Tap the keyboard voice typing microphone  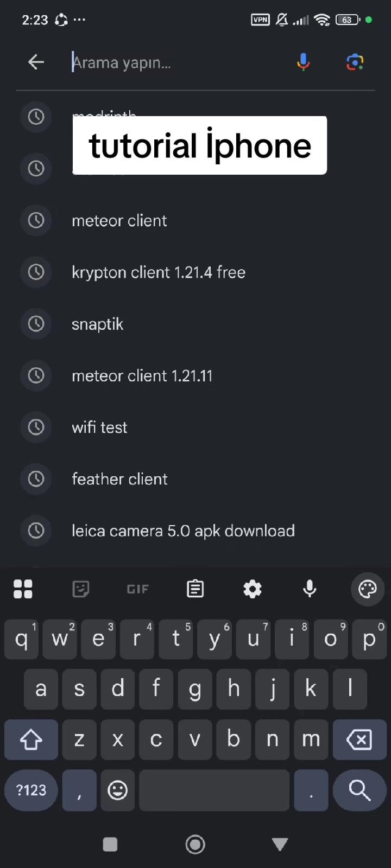coord(310,589)
